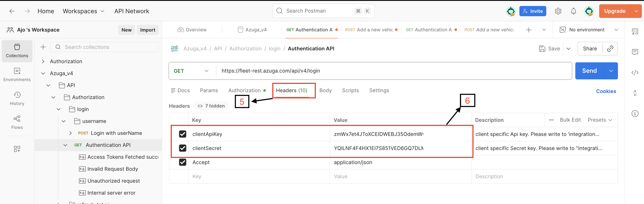Screen dimensions: 644x204
Task: Collapse the Azuga_v4 collection
Action: (43, 73)
